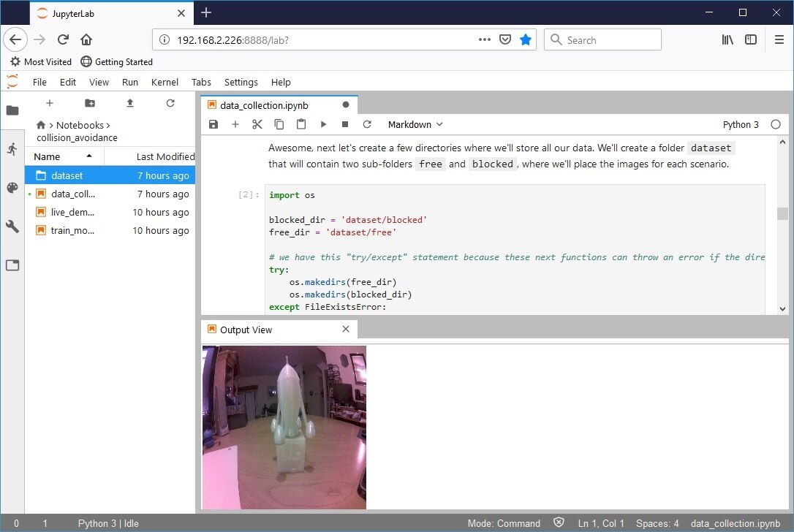Open Firefox page actions ellipsis menu
This screenshot has width=794, height=532.
click(485, 39)
